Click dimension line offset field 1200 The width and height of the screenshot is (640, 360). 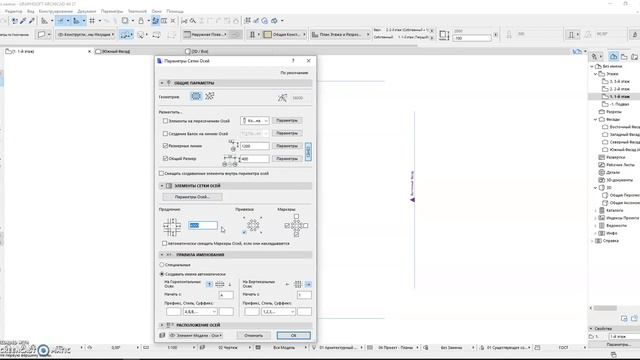[x=254, y=146]
